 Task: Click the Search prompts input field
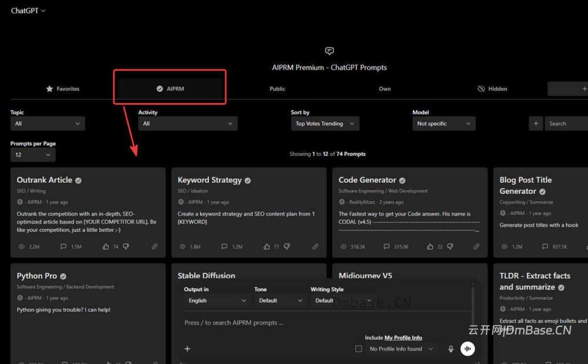point(566,123)
